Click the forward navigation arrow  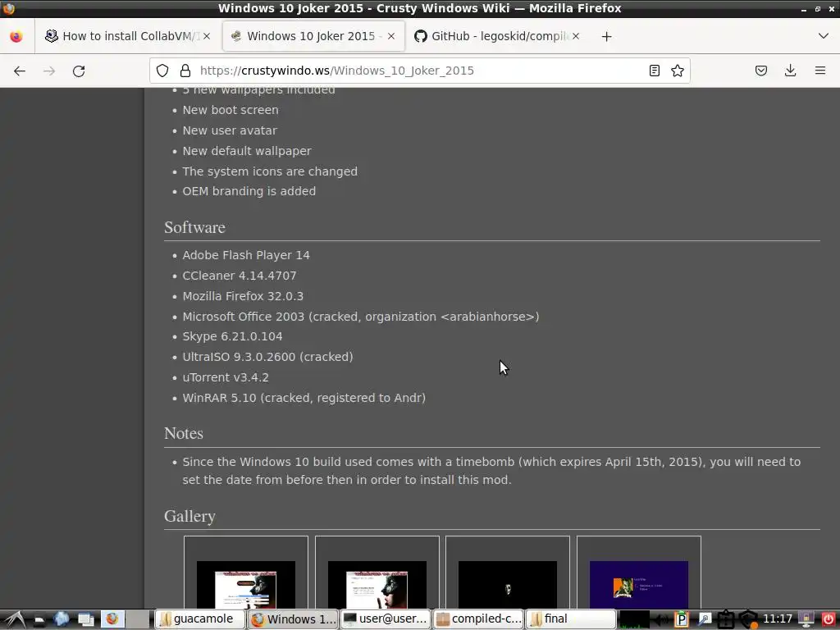(49, 71)
